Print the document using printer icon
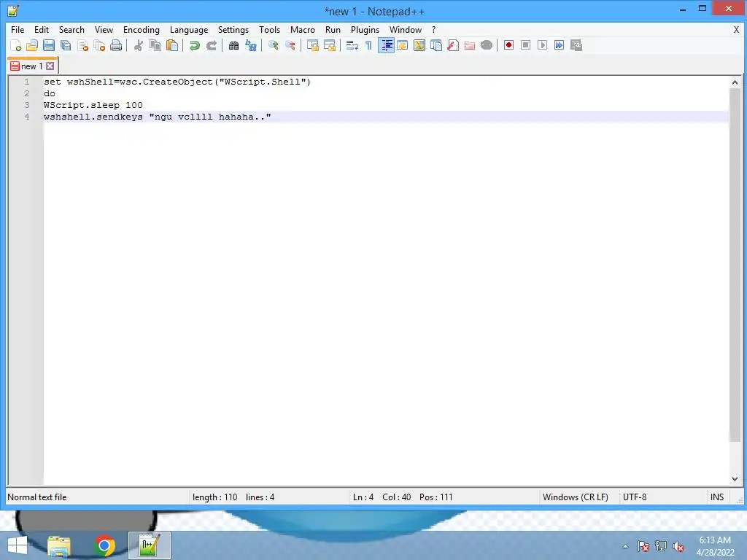The height and width of the screenshot is (560, 747). pyautogui.click(x=116, y=45)
